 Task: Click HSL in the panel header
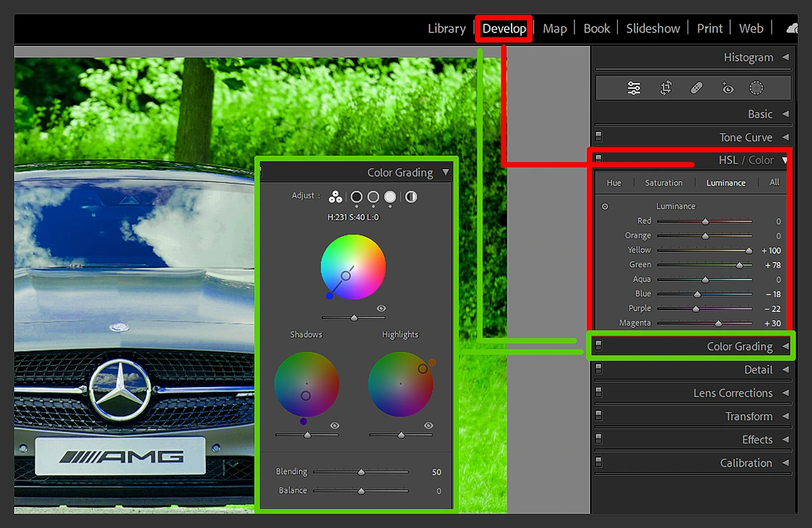pyautogui.click(x=728, y=160)
